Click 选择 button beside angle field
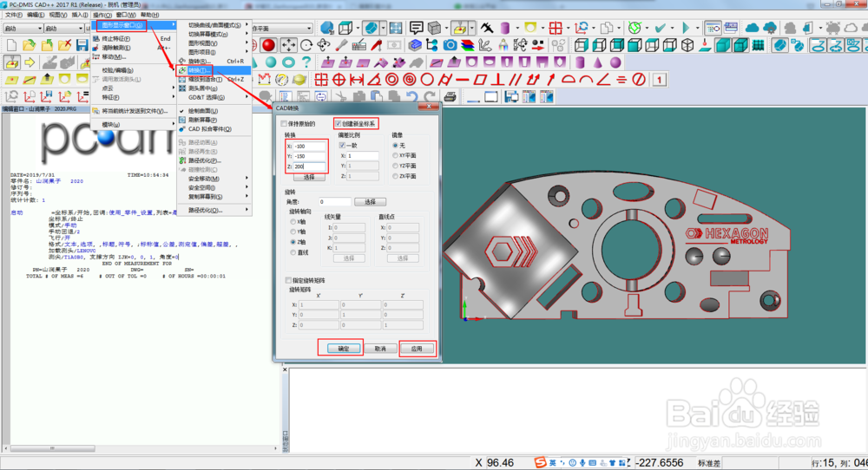This screenshot has width=868, height=470. click(x=370, y=202)
